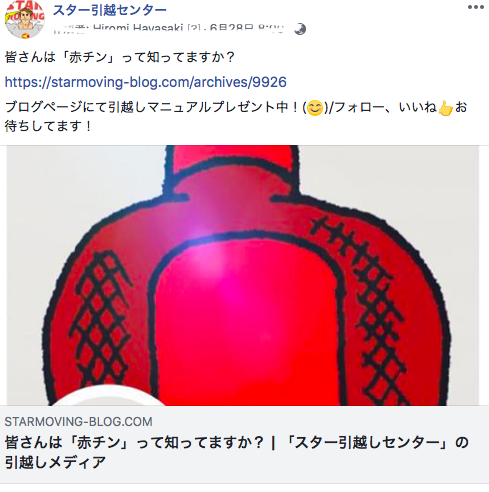Click the smiling face emoji in post
Image resolution: width=489 pixels, height=492 pixels.
[x=315, y=108]
